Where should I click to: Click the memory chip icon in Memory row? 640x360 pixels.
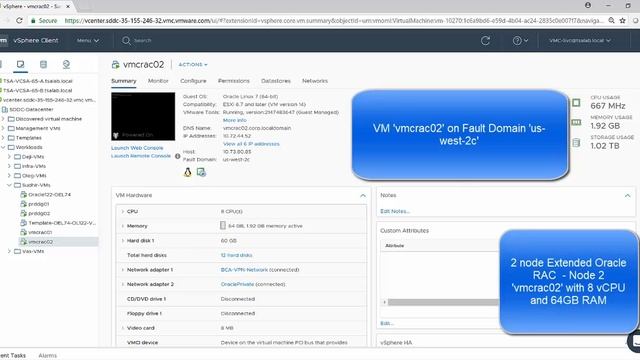pyautogui.click(x=223, y=225)
